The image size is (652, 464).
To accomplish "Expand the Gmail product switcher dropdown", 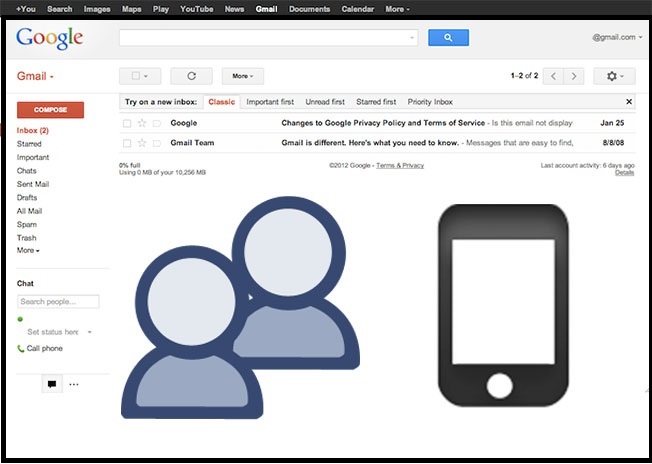I will (35, 76).
